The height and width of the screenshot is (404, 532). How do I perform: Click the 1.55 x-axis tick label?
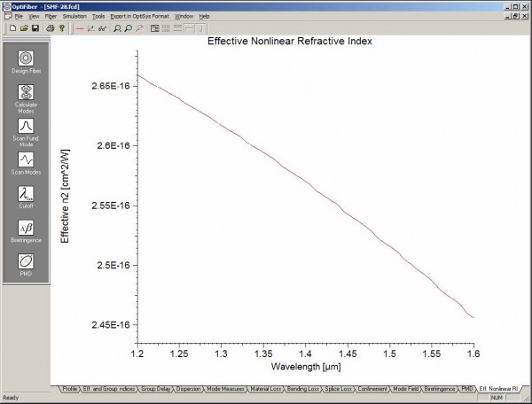coord(432,353)
